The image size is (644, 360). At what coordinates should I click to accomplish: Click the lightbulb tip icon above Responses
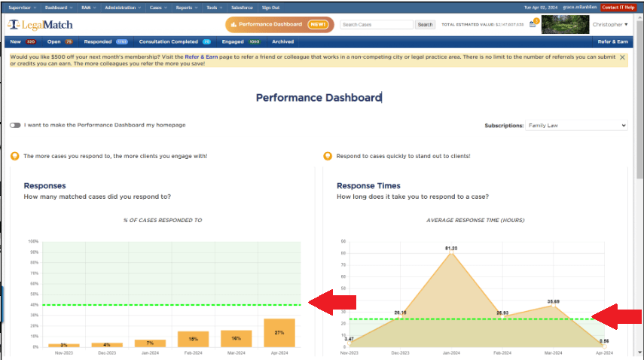click(x=14, y=156)
